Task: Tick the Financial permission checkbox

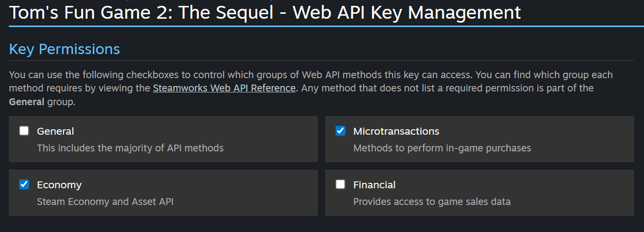Action: [340, 184]
